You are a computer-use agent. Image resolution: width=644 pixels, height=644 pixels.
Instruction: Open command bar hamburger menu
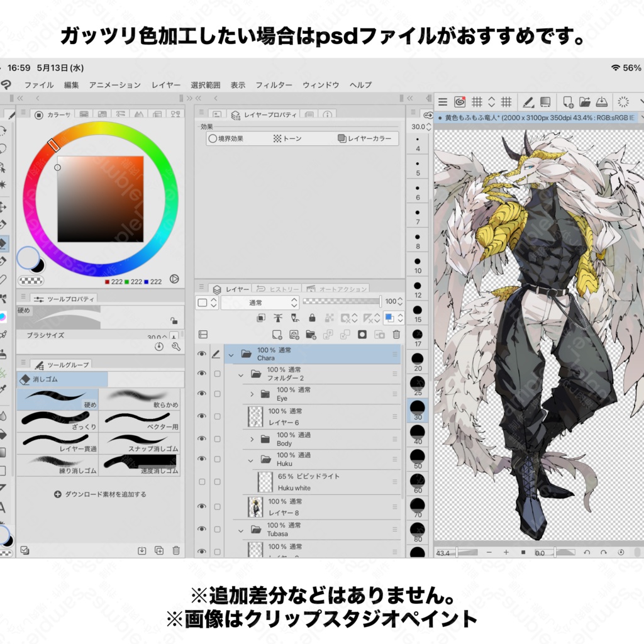443,102
